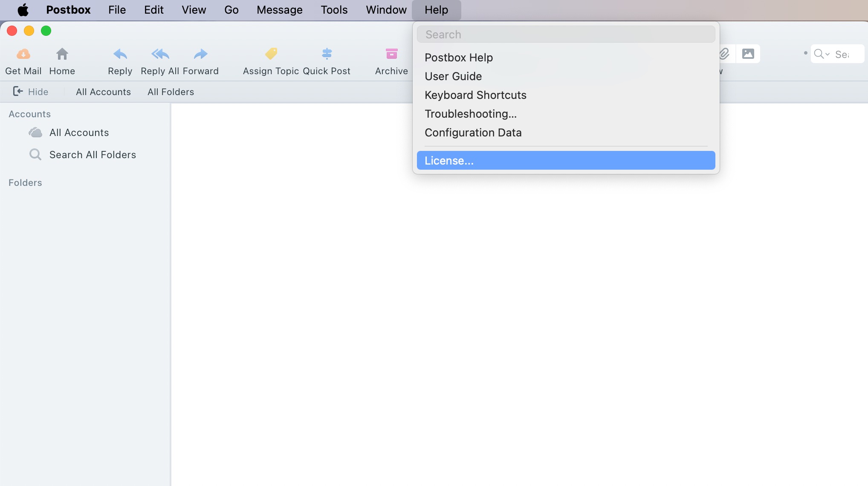The image size is (868, 486).
Task: Switch to the All Folders tab
Action: coord(171,92)
